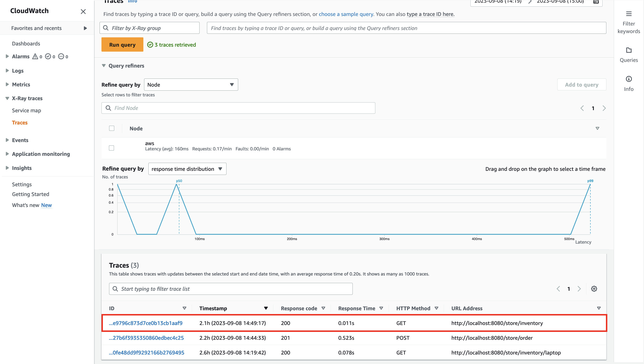Screen dimensions: 644x364
Task: Click the insufficient data alarms icon
Action: pyautogui.click(x=61, y=56)
